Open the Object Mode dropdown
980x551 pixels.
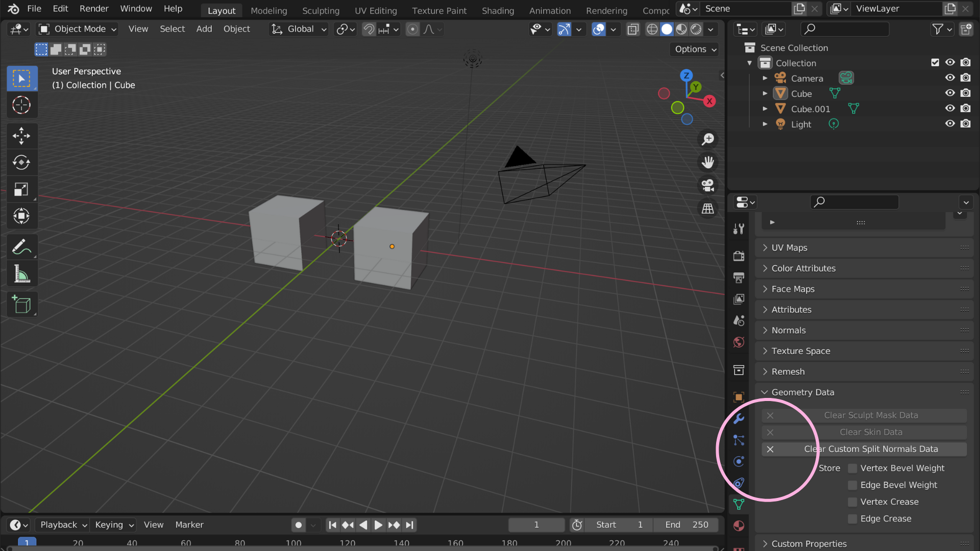click(77, 29)
